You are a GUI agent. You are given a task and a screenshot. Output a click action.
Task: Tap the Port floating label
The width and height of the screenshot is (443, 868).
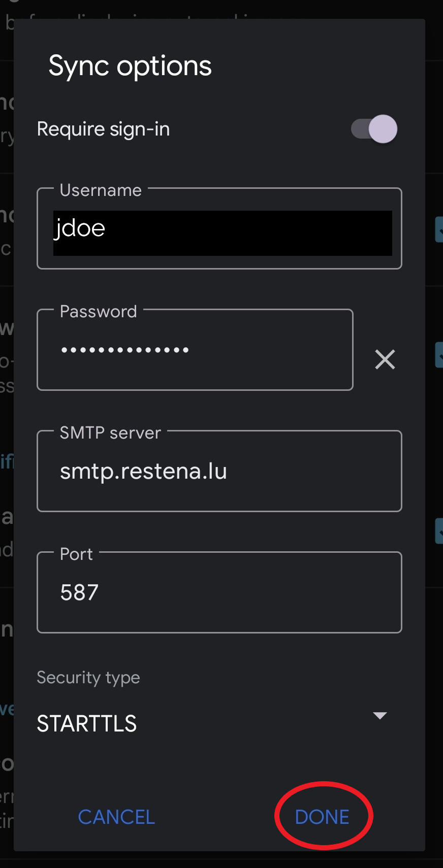[x=76, y=554]
